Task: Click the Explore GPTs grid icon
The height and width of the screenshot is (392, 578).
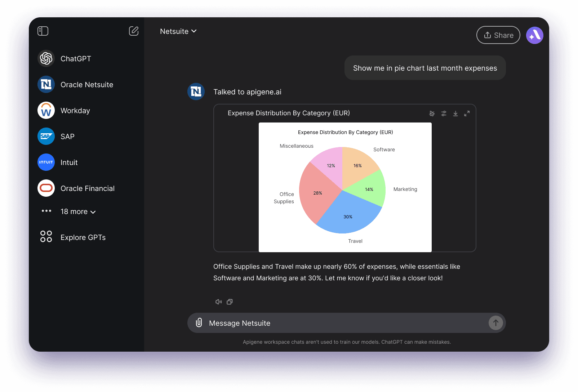Action: point(46,236)
